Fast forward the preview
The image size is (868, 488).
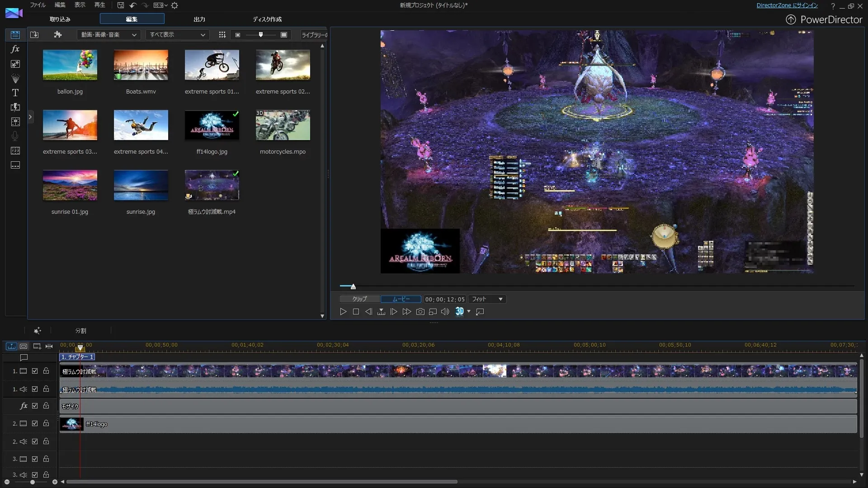[x=407, y=312]
